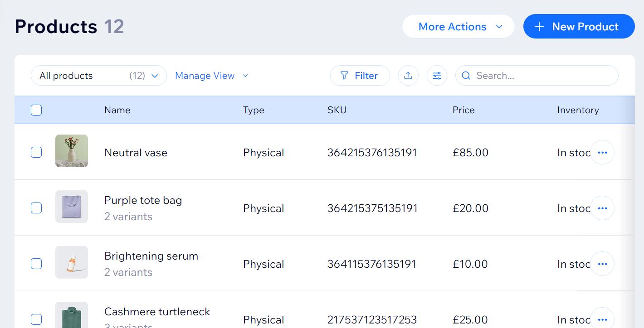
Task: Open the three-dot menu for Brightening serum
Action: click(602, 263)
